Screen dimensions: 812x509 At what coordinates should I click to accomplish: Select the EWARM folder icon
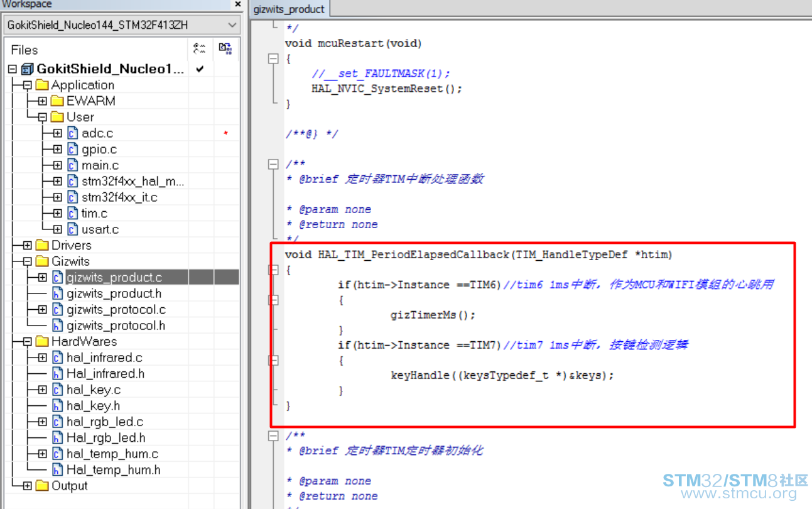coord(57,101)
